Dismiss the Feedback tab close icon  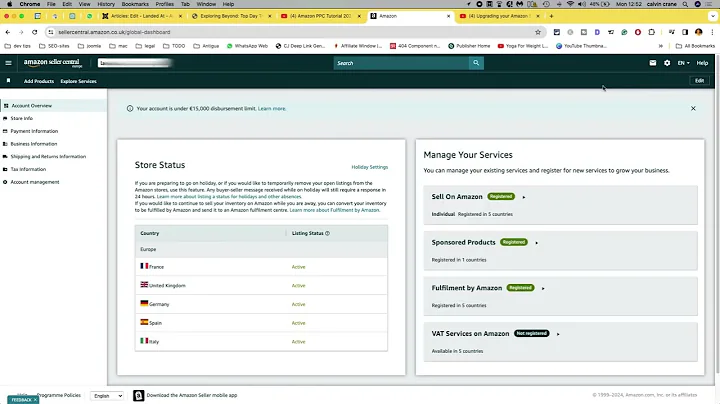tap(35, 400)
